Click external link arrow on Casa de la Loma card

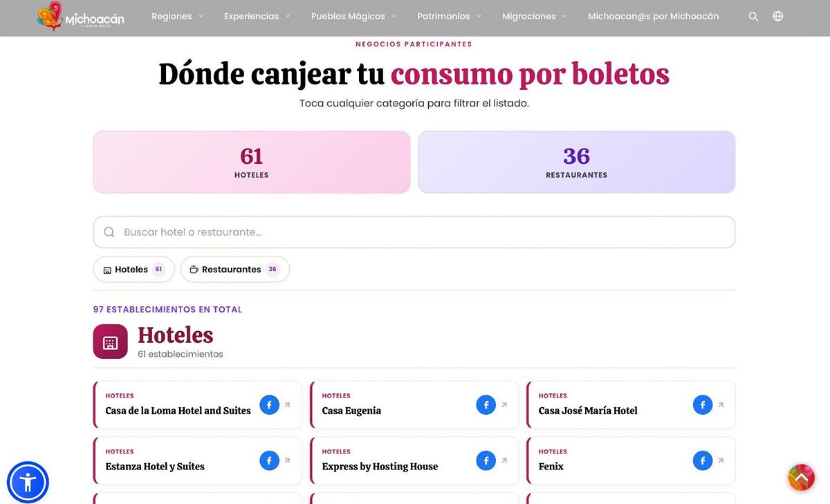[288, 405]
